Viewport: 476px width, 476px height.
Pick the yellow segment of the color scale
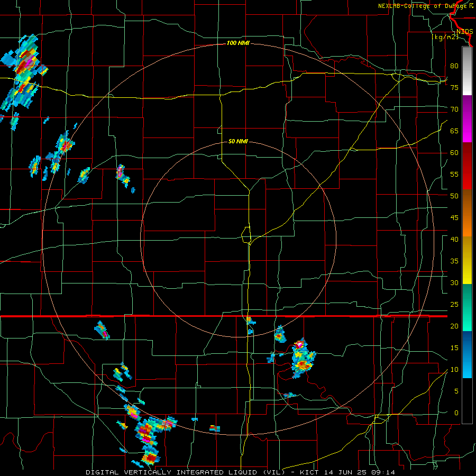click(x=467, y=260)
